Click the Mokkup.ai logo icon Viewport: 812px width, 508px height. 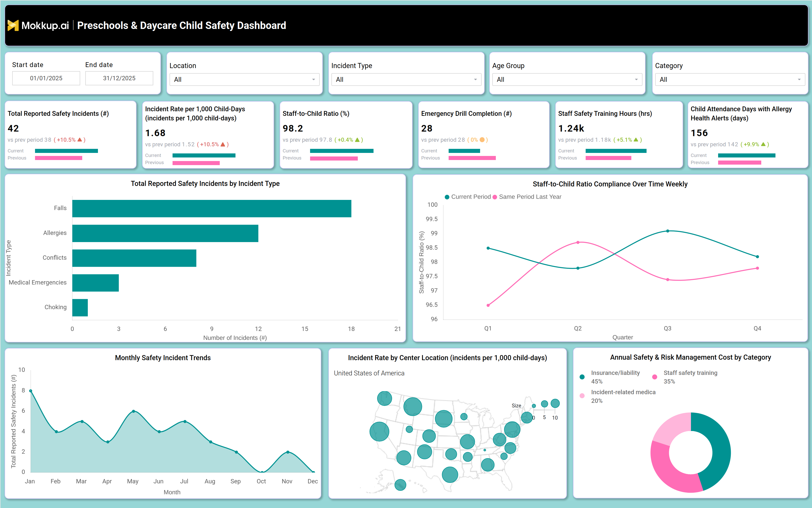coord(13,25)
